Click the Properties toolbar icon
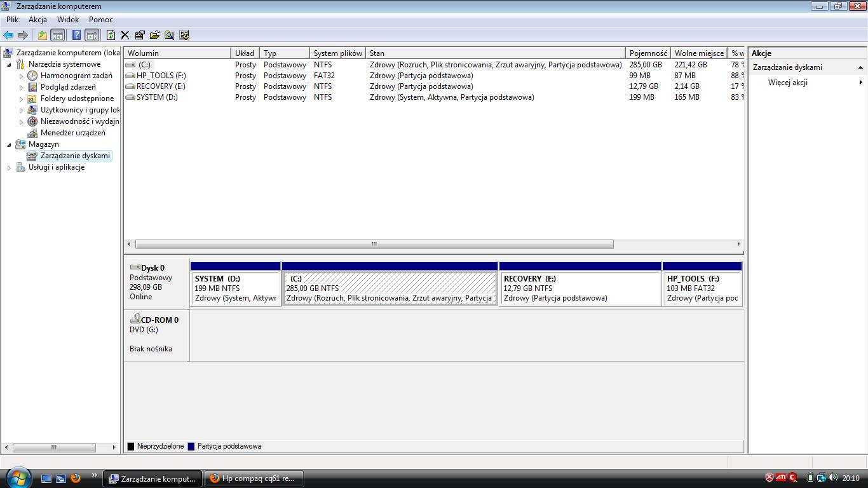This screenshot has height=488, width=868. click(140, 36)
